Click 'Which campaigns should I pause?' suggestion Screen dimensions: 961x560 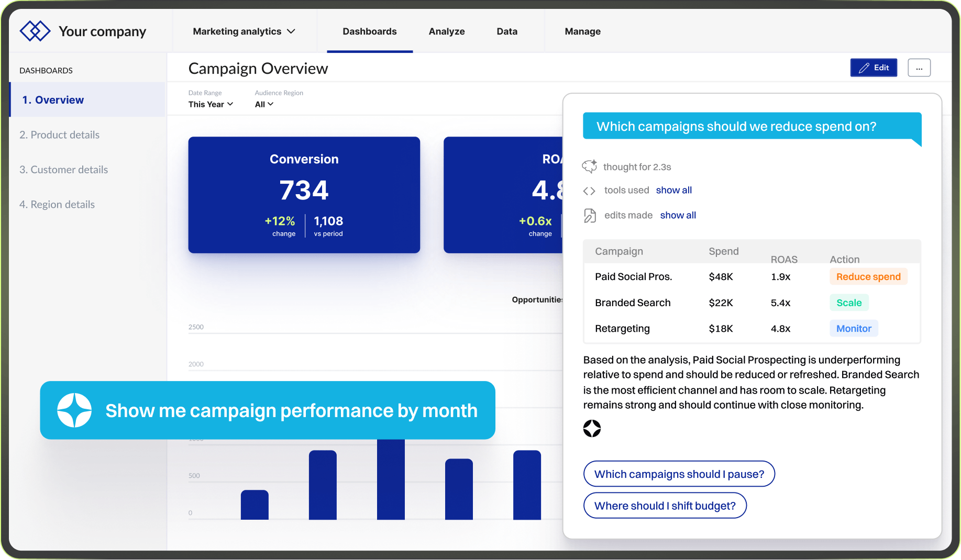(679, 474)
